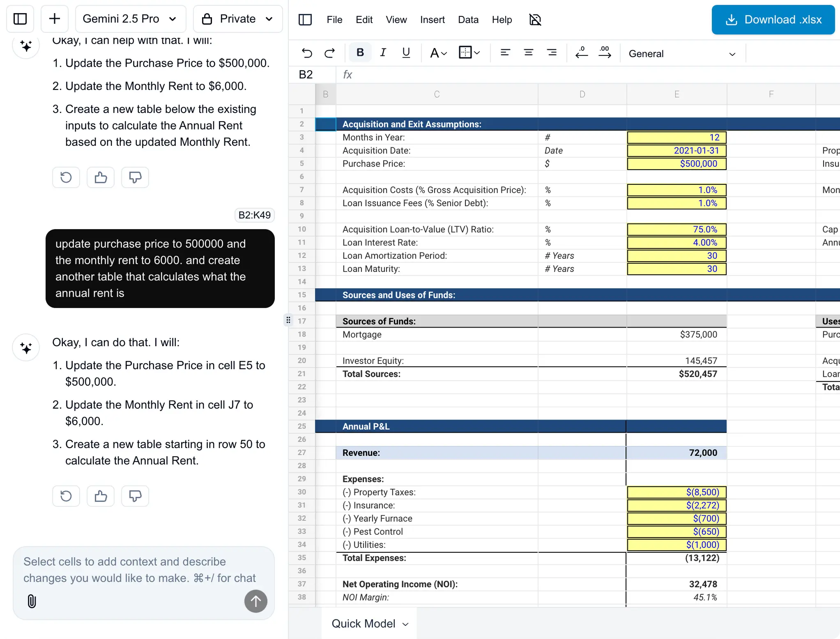
Task: Click the redo arrow in spreadsheet toolbar
Action: coord(329,53)
